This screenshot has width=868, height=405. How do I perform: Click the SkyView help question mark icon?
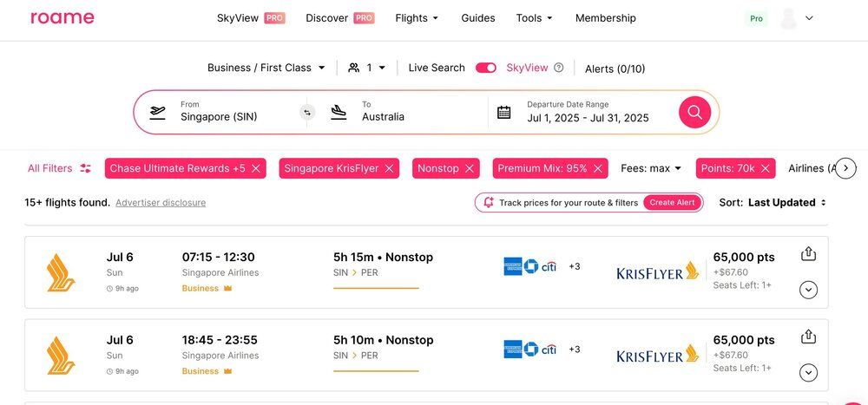click(x=559, y=68)
